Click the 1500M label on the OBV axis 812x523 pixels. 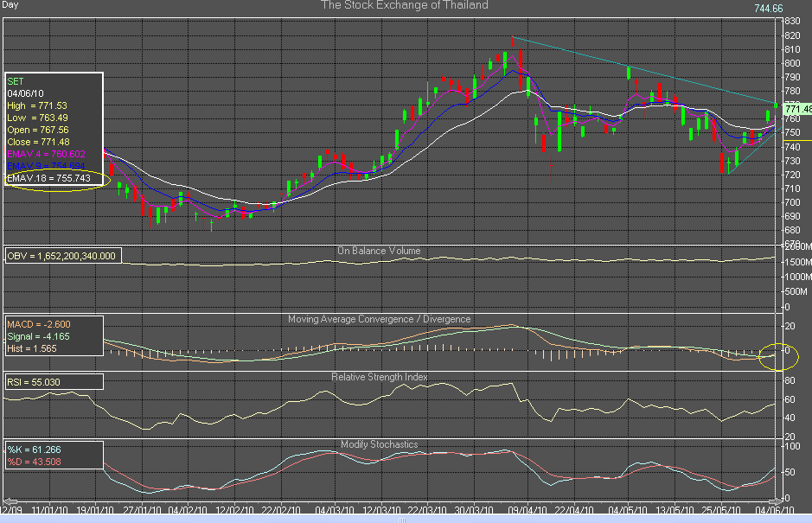797,262
